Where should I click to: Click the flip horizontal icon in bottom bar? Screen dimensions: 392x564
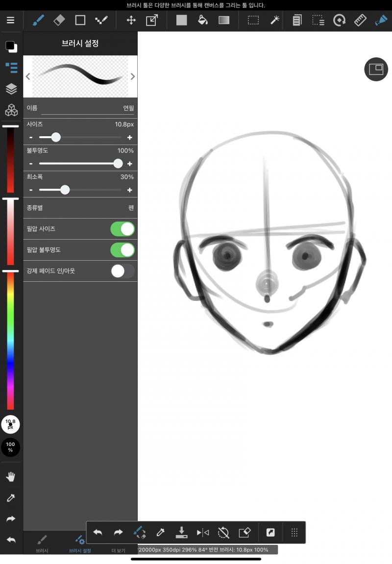pyautogui.click(x=202, y=532)
